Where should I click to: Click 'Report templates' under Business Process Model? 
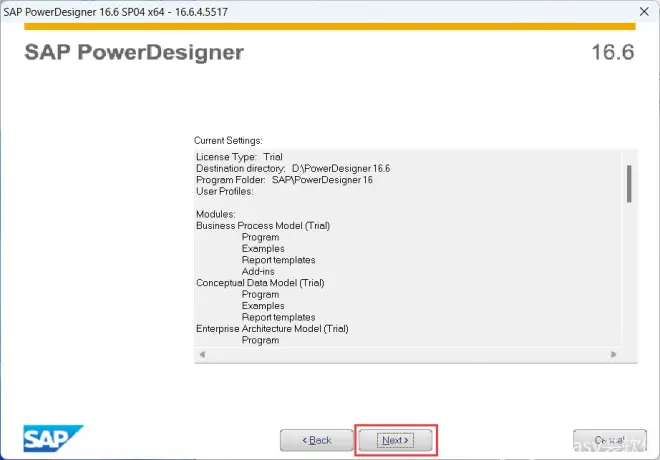tap(278, 260)
